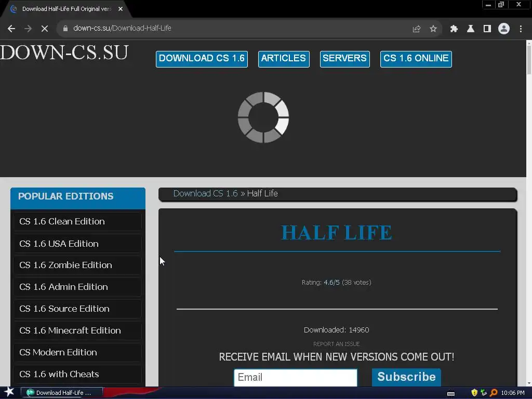Click the Rating 4.6/5 text
The height and width of the screenshot is (399, 532).
point(337,282)
